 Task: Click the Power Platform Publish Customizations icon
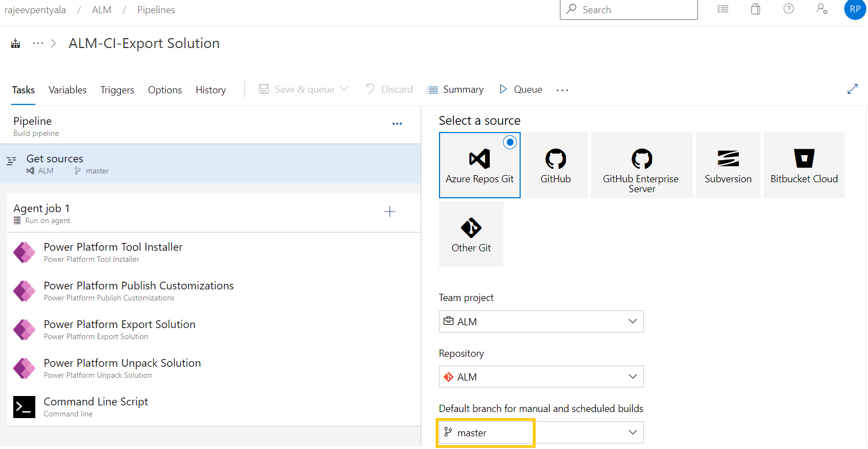click(24, 291)
